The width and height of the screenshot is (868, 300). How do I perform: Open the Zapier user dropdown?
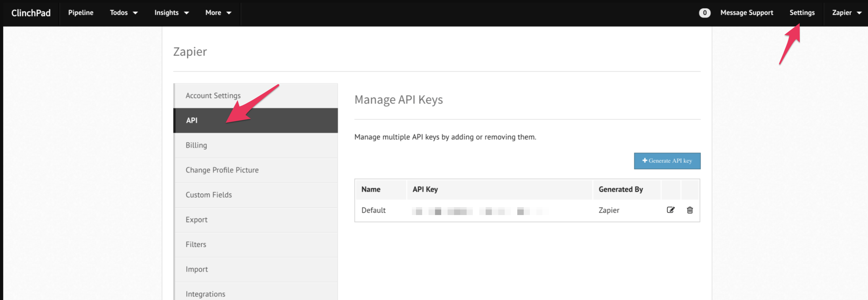click(x=846, y=13)
